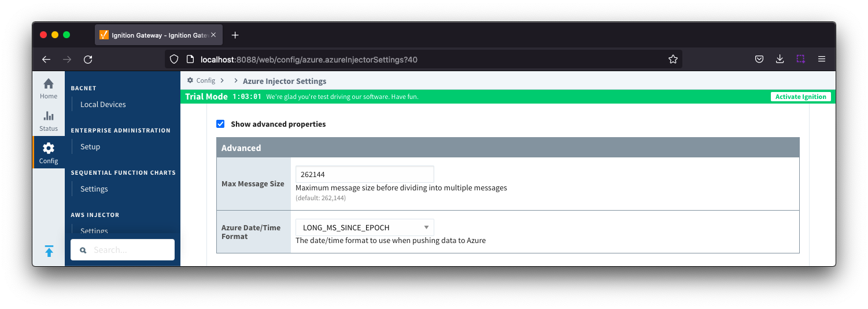Go to the Home section in sidebar
Screen dimensions: 868x309
49,88
